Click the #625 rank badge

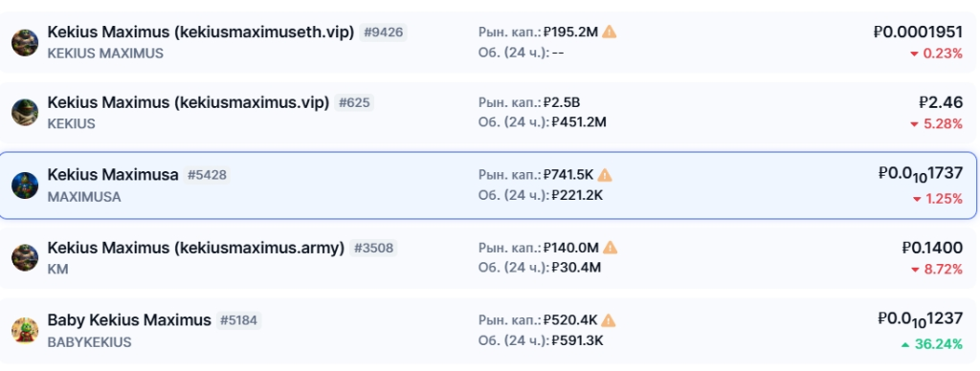coord(354,103)
